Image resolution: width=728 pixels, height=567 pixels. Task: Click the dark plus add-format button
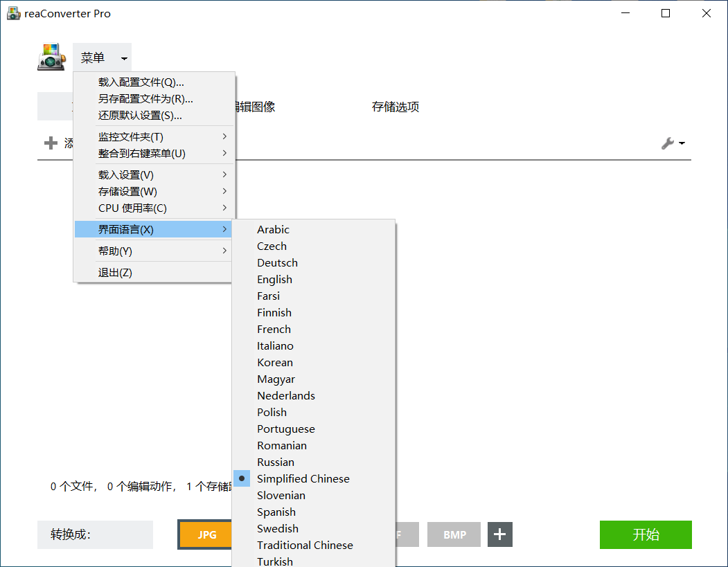pyautogui.click(x=499, y=534)
